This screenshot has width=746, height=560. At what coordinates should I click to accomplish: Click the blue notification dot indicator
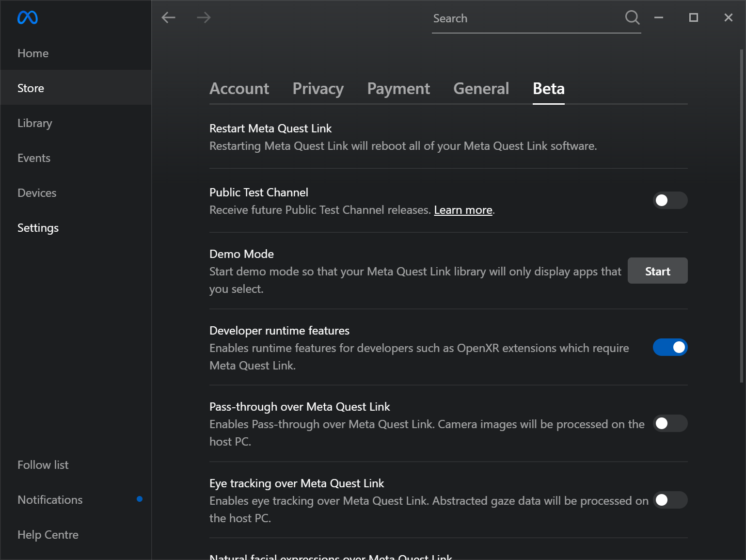point(140,499)
